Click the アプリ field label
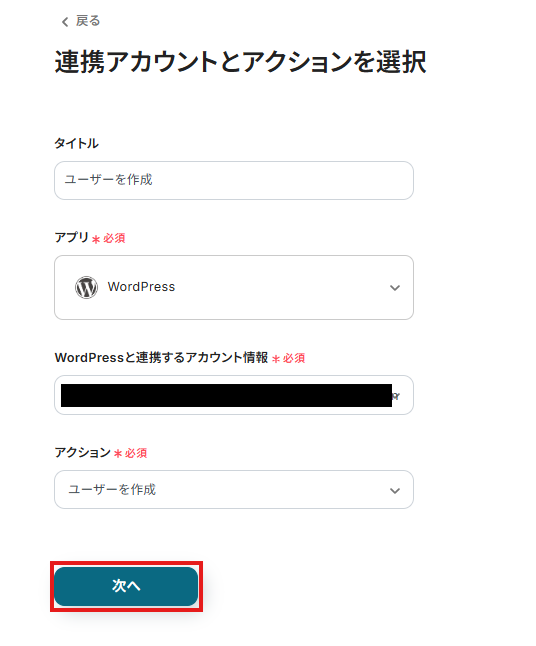Viewport: 536px width, 646px height. tap(72, 237)
